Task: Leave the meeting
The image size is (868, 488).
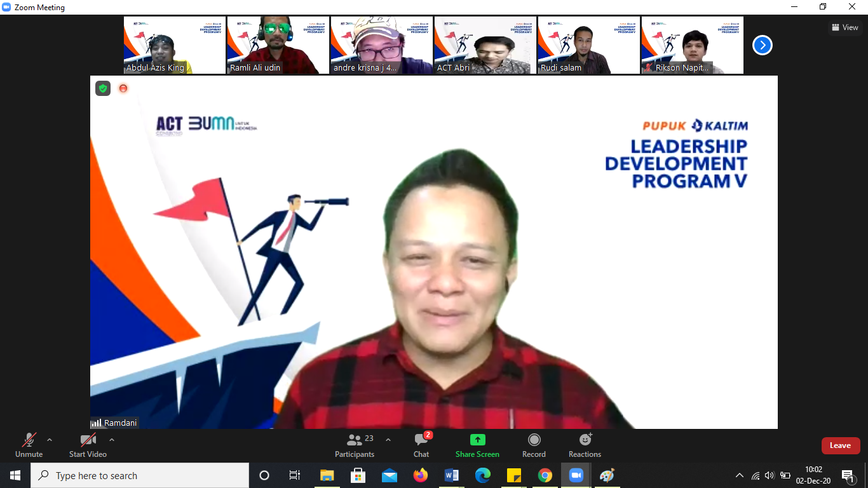Action: coord(840,445)
